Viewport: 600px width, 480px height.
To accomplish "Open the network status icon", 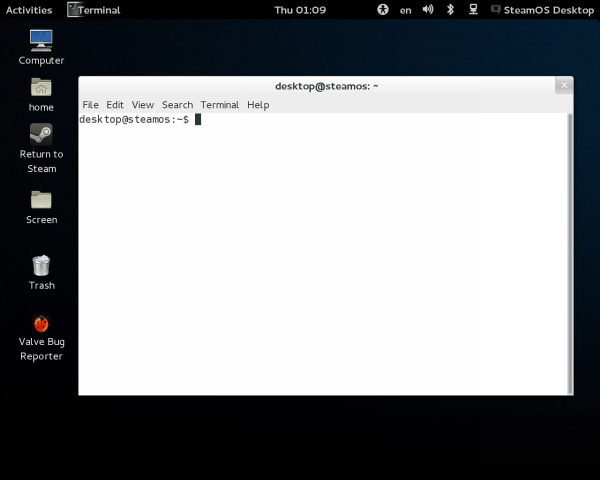I will click(472, 10).
